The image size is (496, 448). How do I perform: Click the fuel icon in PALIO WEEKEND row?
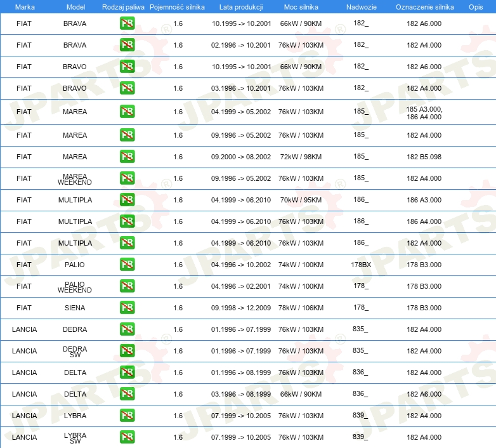coord(127,286)
